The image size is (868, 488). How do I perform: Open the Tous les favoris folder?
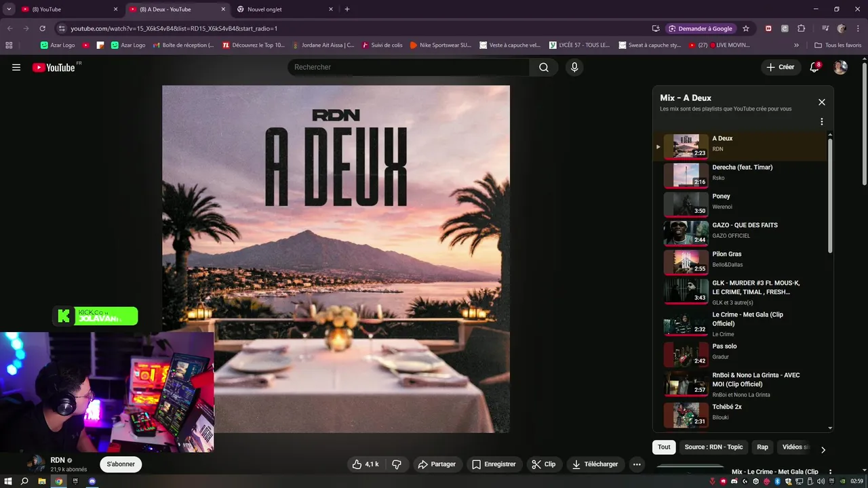(x=837, y=45)
